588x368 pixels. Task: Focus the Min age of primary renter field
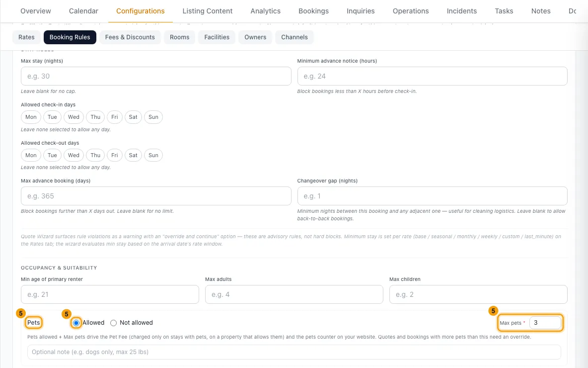click(x=110, y=294)
